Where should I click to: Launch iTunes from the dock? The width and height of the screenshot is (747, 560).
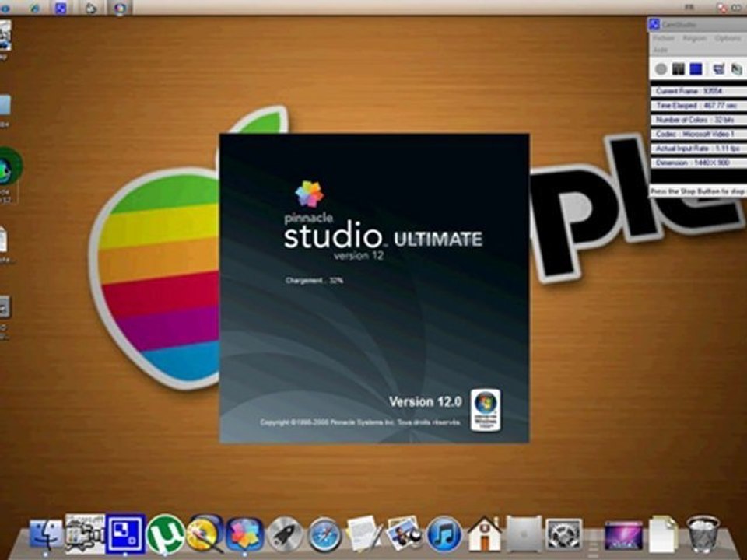pos(444,535)
